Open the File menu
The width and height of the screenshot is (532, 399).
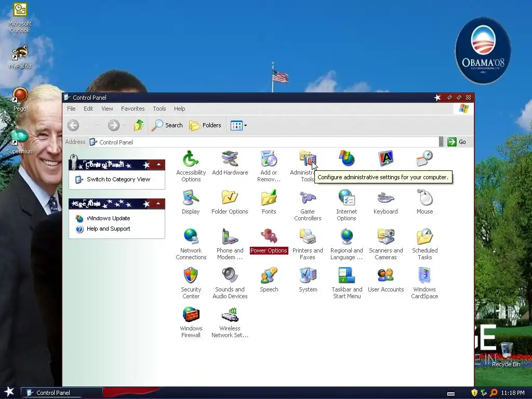(x=71, y=109)
